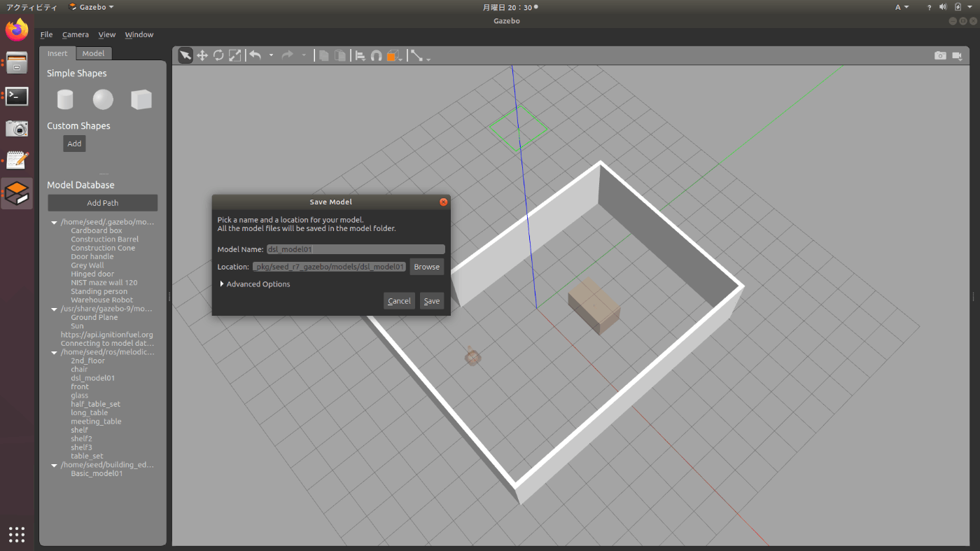Cancel the Save Model dialog
This screenshot has height=551, width=980.
click(399, 301)
